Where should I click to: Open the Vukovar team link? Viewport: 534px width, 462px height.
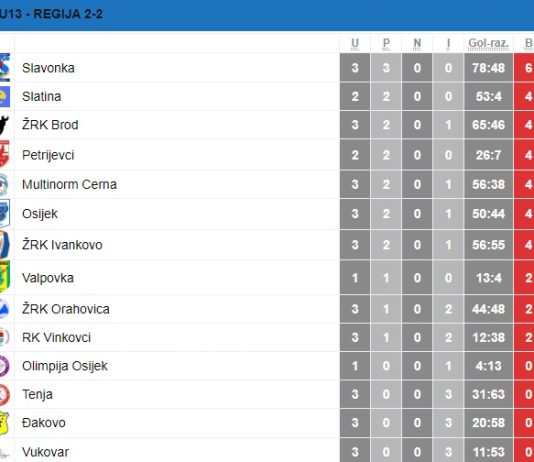click(x=45, y=452)
